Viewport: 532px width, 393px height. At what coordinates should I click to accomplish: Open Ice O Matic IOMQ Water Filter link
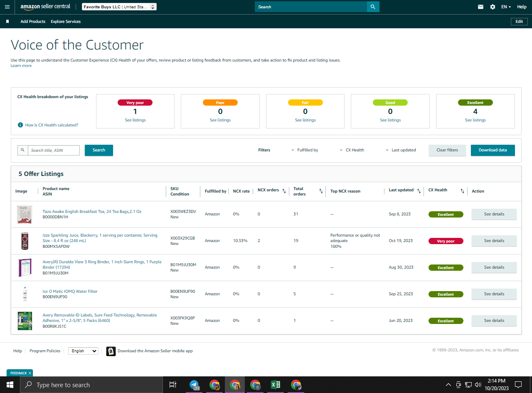click(70, 292)
